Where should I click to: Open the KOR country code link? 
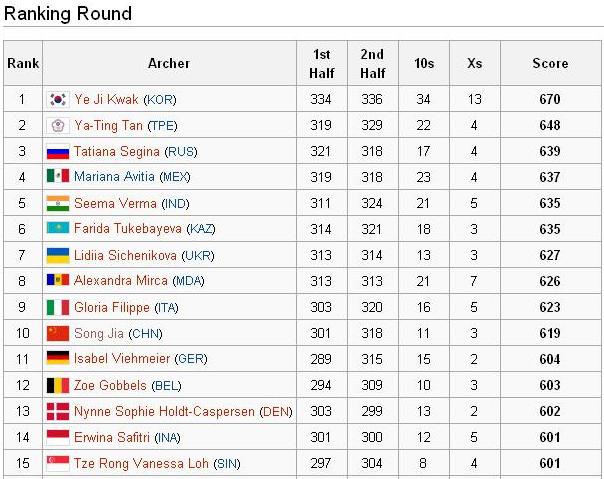(161, 100)
